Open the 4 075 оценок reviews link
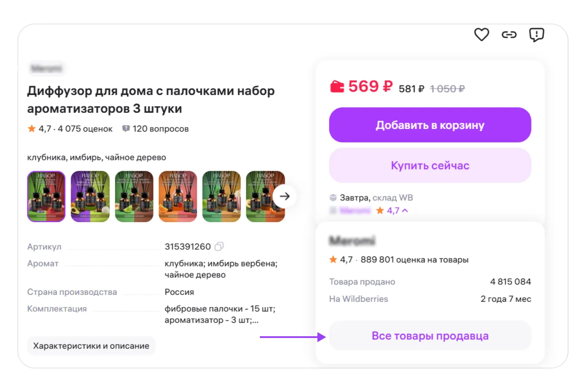This screenshot has width=586, height=392. tap(85, 129)
